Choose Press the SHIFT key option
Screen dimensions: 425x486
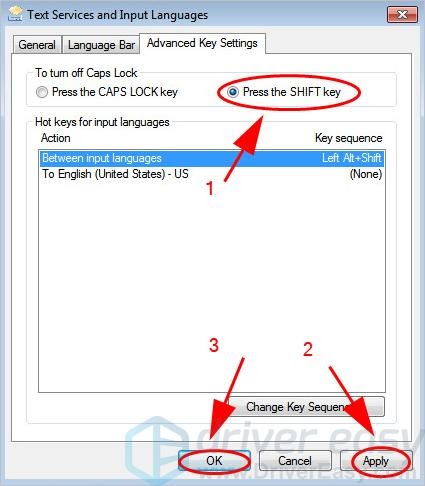coord(284,92)
